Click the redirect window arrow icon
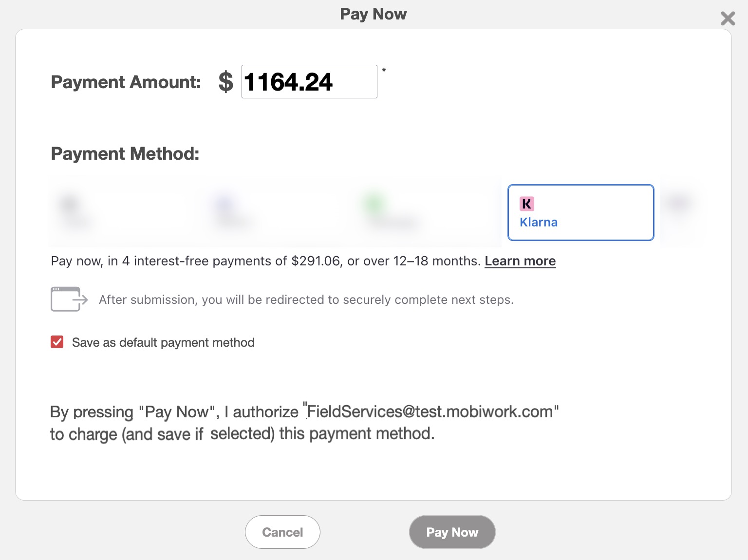748x560 pixels. point(69,299)
